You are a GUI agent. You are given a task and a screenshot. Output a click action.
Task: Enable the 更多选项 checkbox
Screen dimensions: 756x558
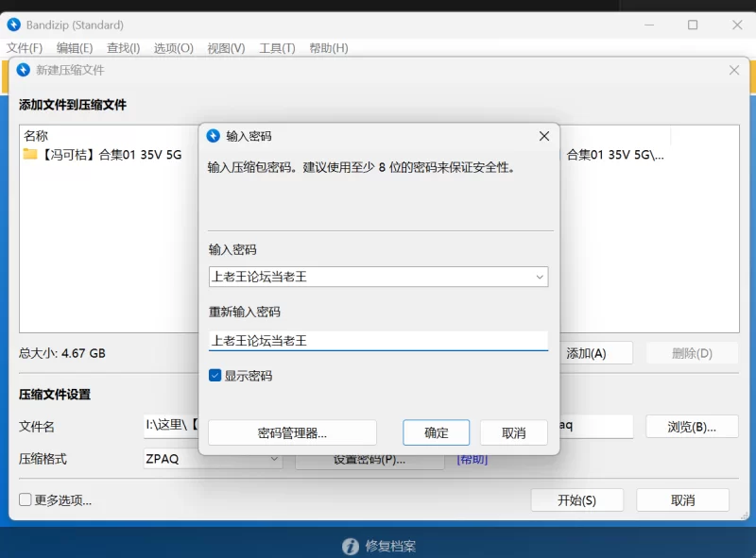pos(26,500)
